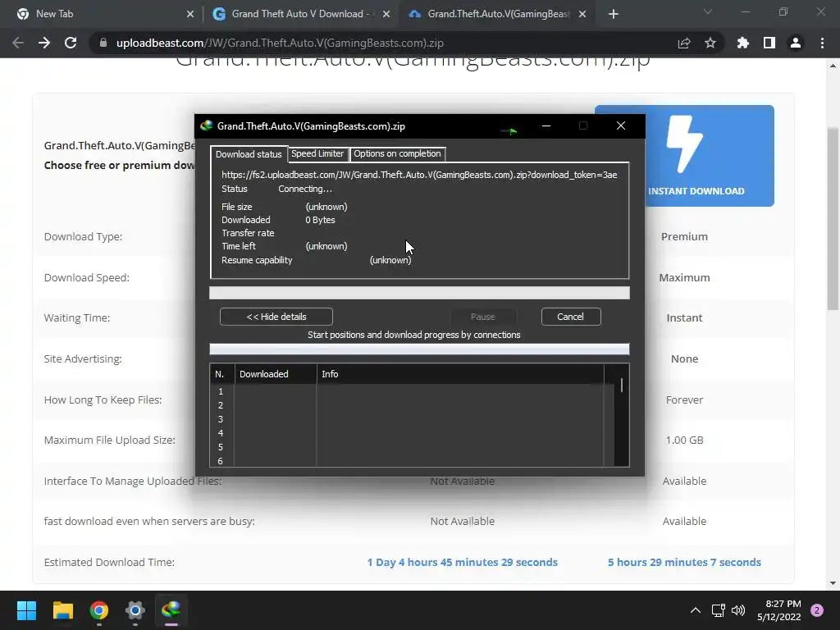Screen dimensions: 840x630
Task: Open tab search dropdown arrow
Action: coord(708,11)
